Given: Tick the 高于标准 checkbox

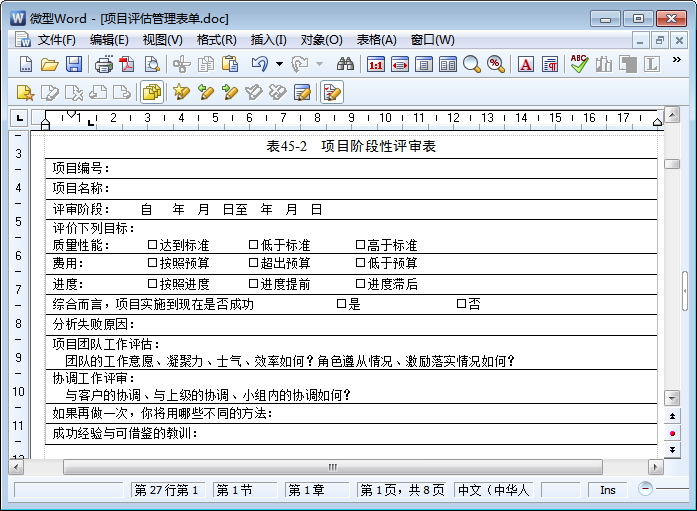Looking at the screenshot, I should tap(361, 244).
